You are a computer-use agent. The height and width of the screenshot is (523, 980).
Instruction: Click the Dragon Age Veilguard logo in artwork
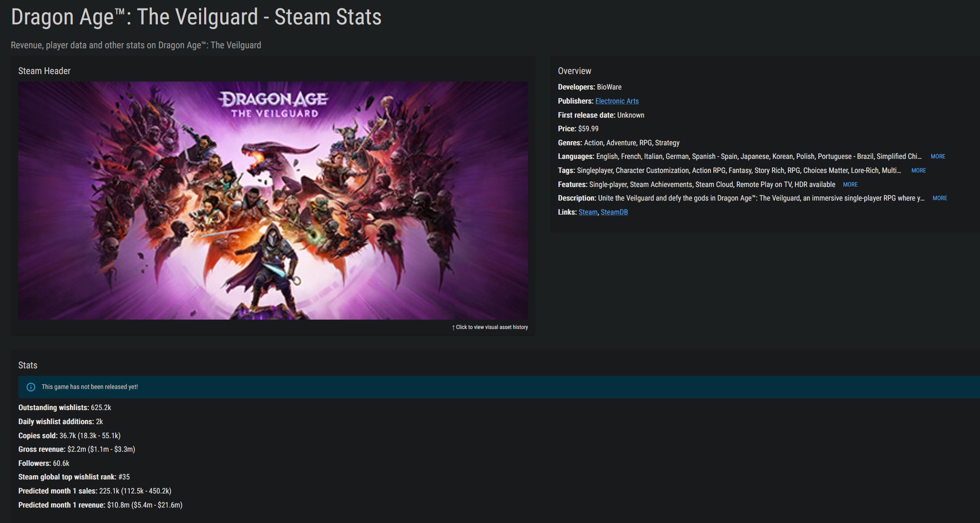click(x=274, y=104)
